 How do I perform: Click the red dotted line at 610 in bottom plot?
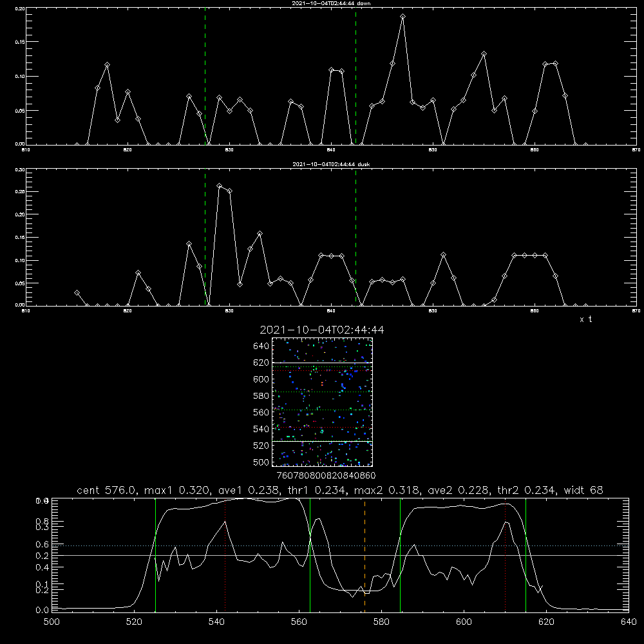(x=505, y=555)
